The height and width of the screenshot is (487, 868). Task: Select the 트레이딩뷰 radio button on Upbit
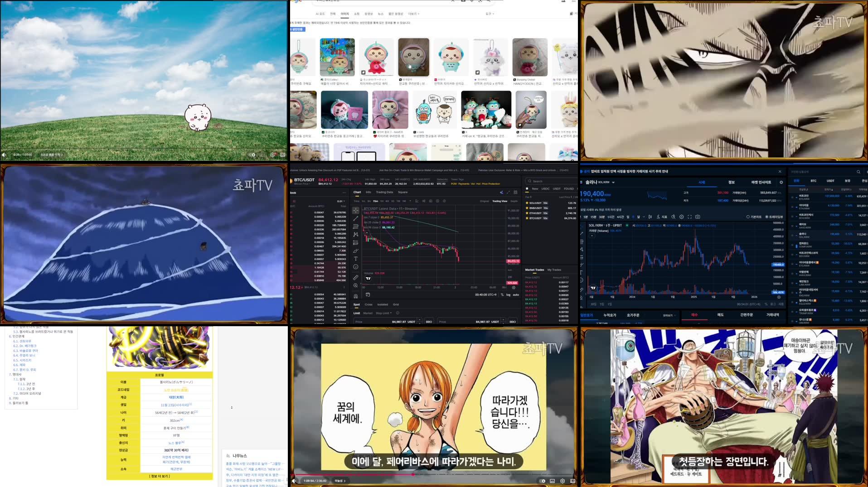(767, 217)
